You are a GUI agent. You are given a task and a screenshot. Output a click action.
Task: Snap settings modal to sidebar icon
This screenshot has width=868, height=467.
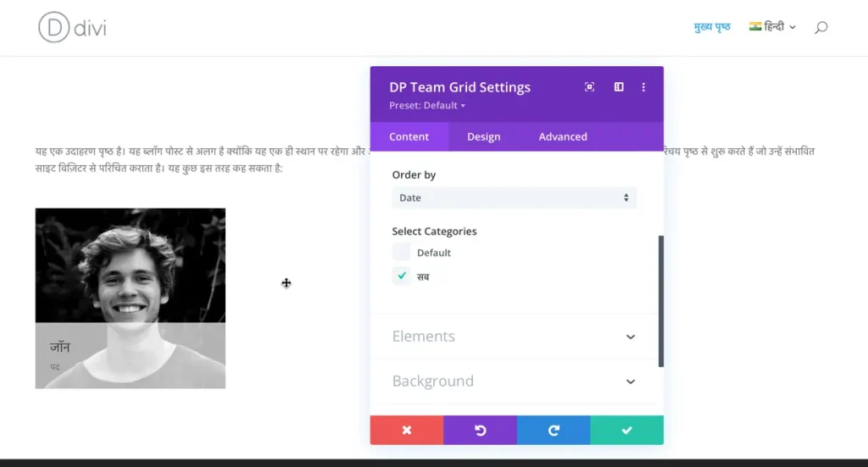point(619,86)
